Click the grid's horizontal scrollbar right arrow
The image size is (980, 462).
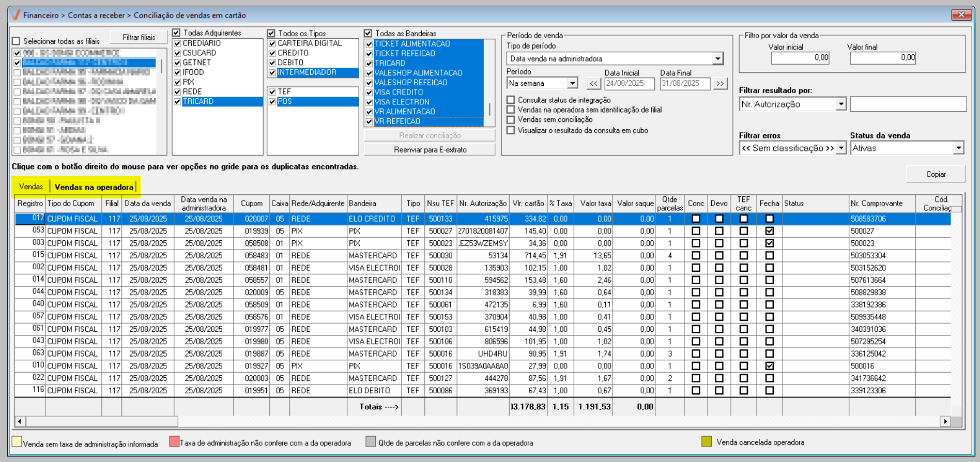945,421
